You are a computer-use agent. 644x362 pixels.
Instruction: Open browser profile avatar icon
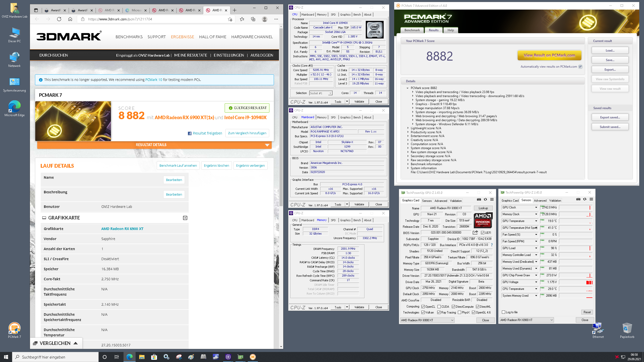[264, 19]
